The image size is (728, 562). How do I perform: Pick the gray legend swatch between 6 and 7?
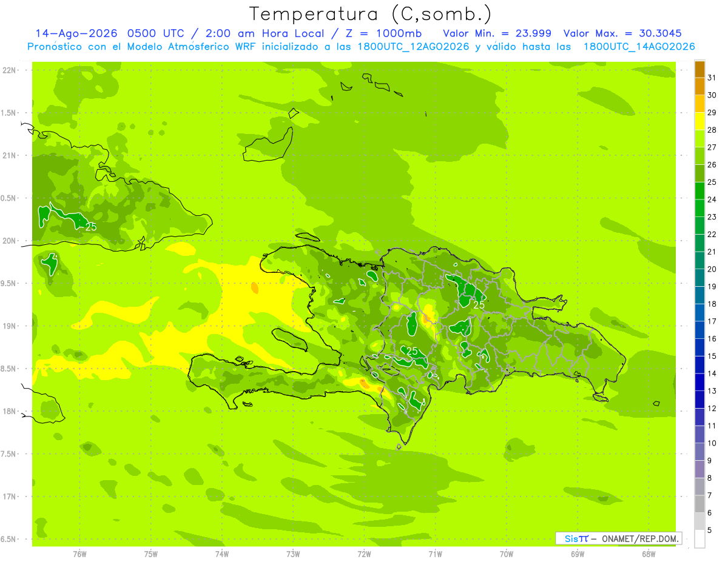(x=699, y=504)
